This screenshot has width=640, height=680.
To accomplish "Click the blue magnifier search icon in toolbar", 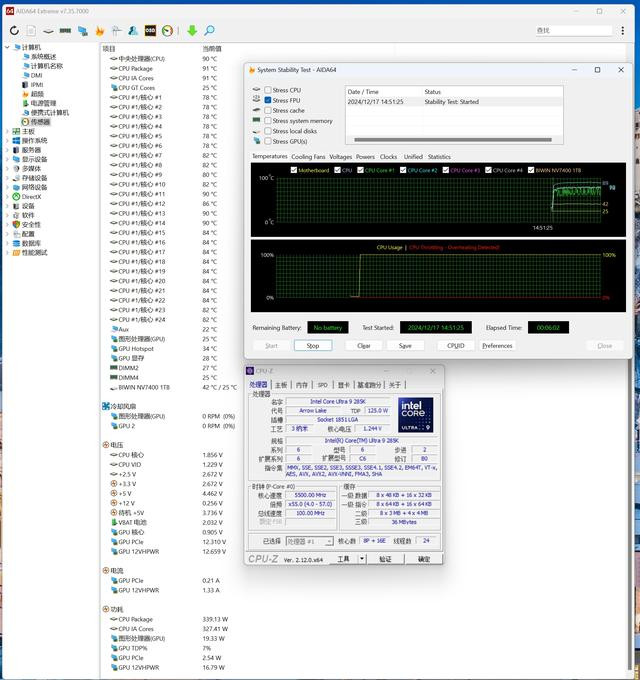I will [209, 30].
